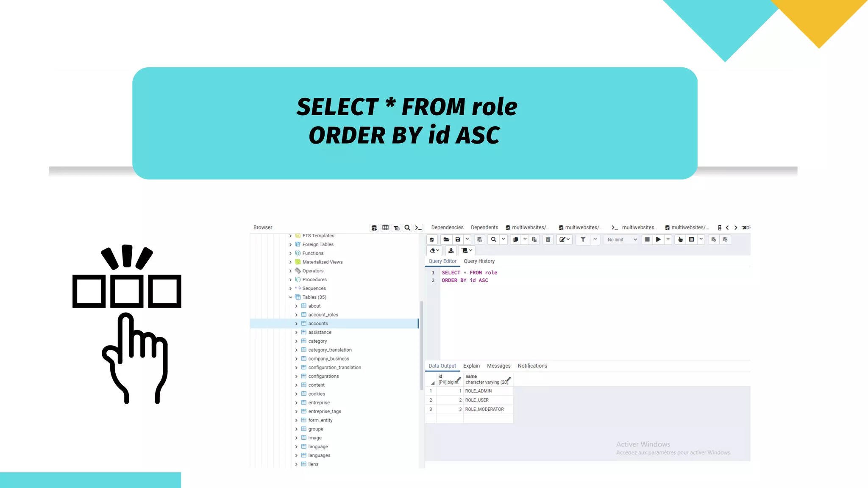Open the Messages tab

click(498, 366)
